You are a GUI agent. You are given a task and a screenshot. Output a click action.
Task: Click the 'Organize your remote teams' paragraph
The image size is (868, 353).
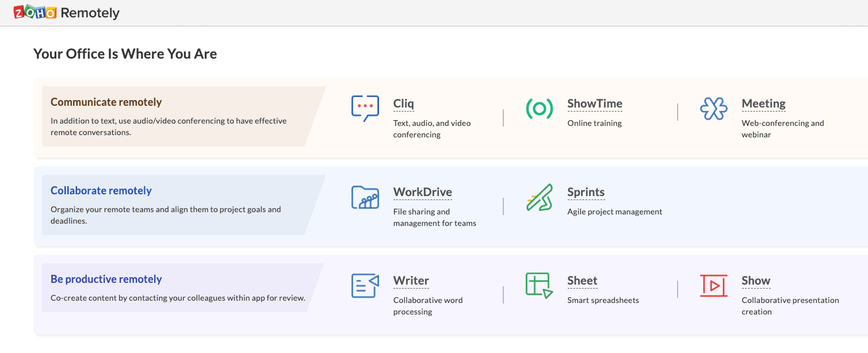click(x=166, y=215)
